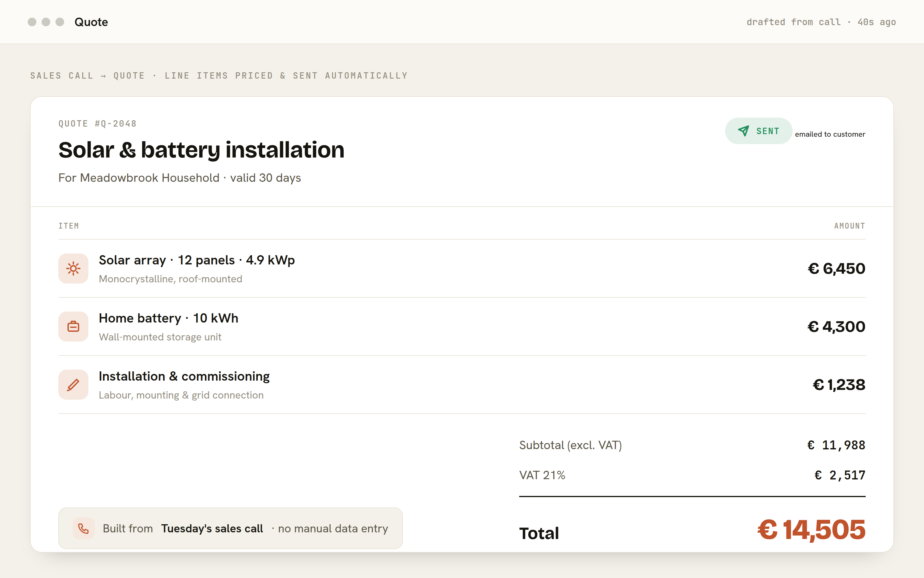Click the SENT status badge
Image resolution: width=924 pixels, height=578 pixels.
758,131
